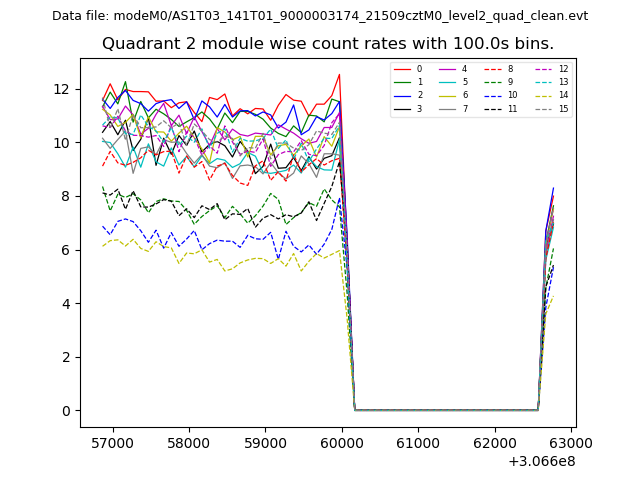
Task: Click the Data file path text at top
Action: click(320, 16)
